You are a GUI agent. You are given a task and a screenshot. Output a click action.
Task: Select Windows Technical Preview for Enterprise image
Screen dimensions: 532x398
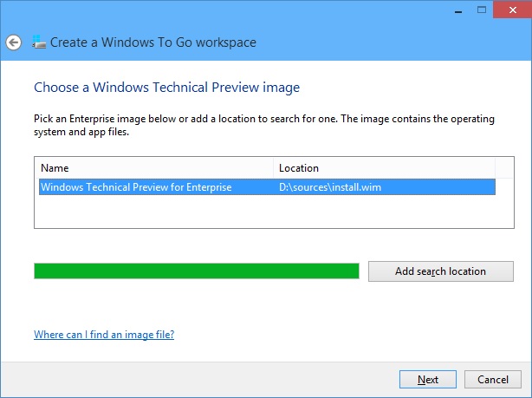coord(136,187)
